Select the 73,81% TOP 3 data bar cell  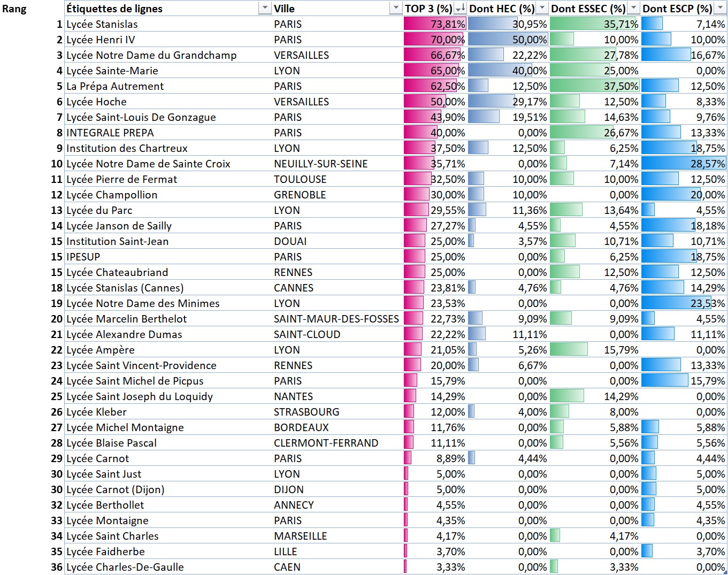435,24
